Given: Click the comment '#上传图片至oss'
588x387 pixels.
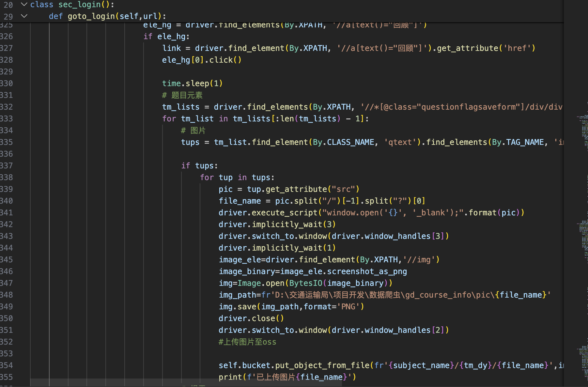Looking at the screenshot, I should 247,342.
